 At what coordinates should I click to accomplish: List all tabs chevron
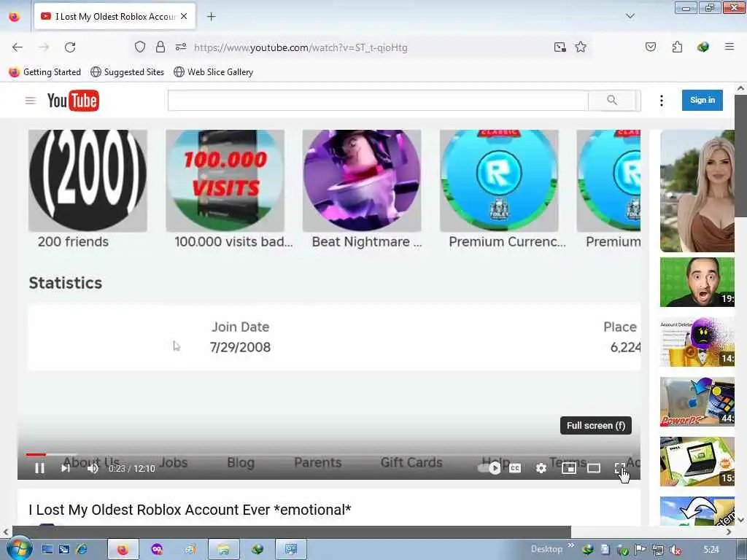pos(630,16)
